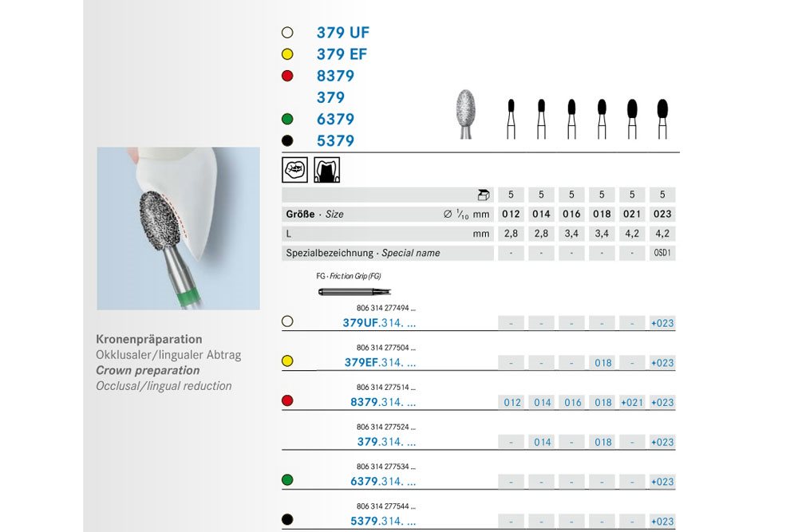Open the 379UF.314 product link

[x=378, y=324]
